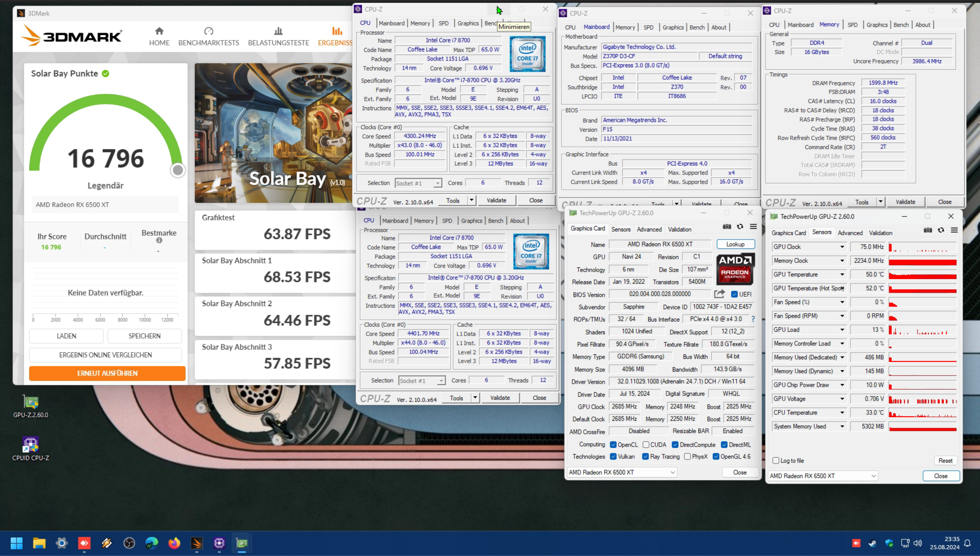980x556 pixels.
Task: Switch to SPD tab in CPU-Z Memory window
Action: click(x=853, y=25)
